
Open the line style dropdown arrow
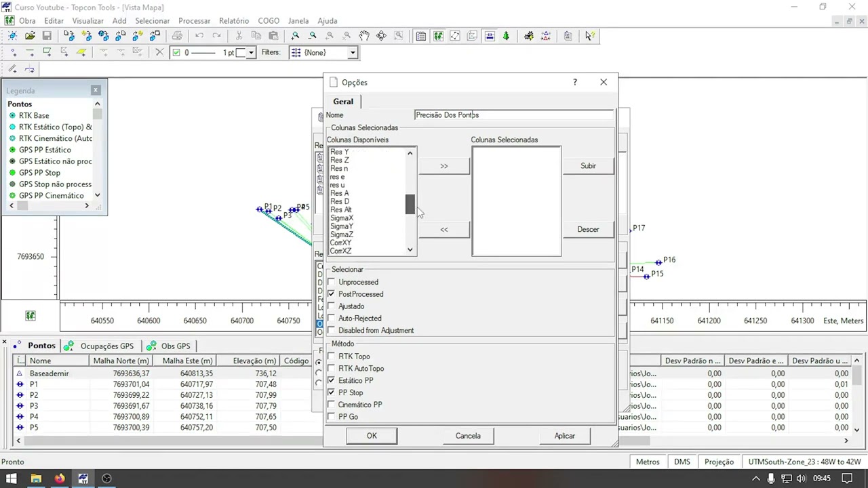pos(251,52)
